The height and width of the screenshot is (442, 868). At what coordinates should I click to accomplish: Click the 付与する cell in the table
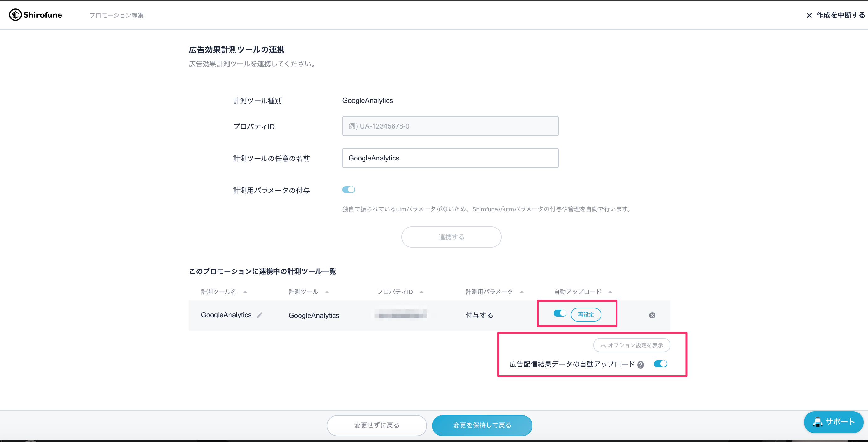pyautogui.click(x=479, y=315)
